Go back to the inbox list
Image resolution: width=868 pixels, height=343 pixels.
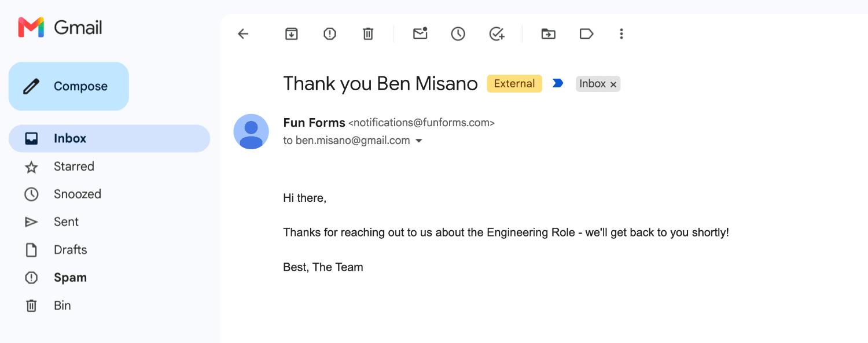(243, 34)
